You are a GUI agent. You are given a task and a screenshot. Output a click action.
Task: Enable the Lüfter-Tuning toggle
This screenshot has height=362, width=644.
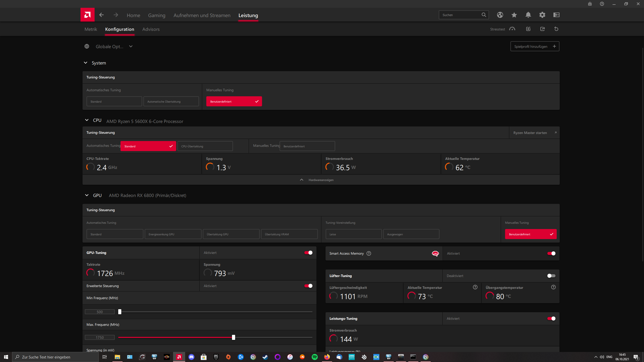point(551,276)
